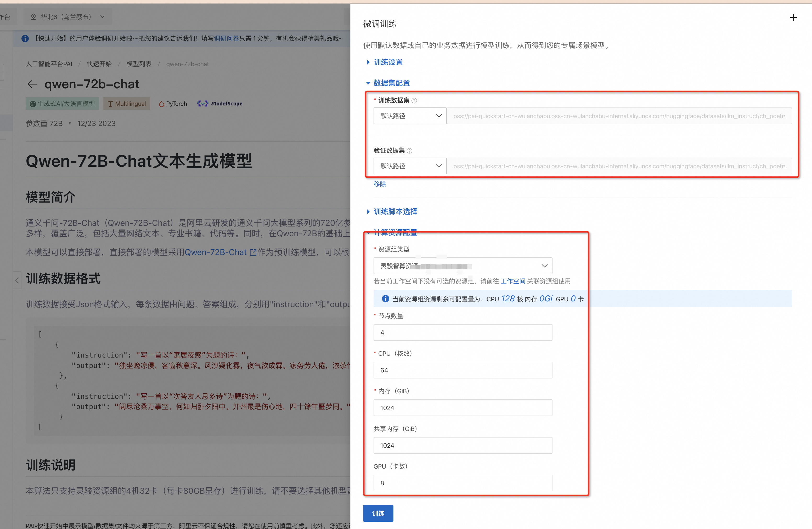Click the 训练 button
Viewport: 812px width, 529px height.
click(378, 513)
